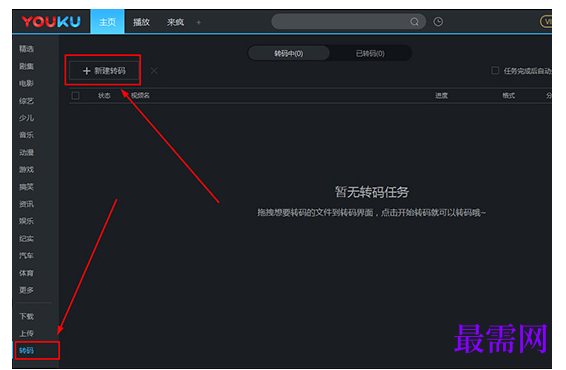Click the VIP badge icon

pos(546,22)
